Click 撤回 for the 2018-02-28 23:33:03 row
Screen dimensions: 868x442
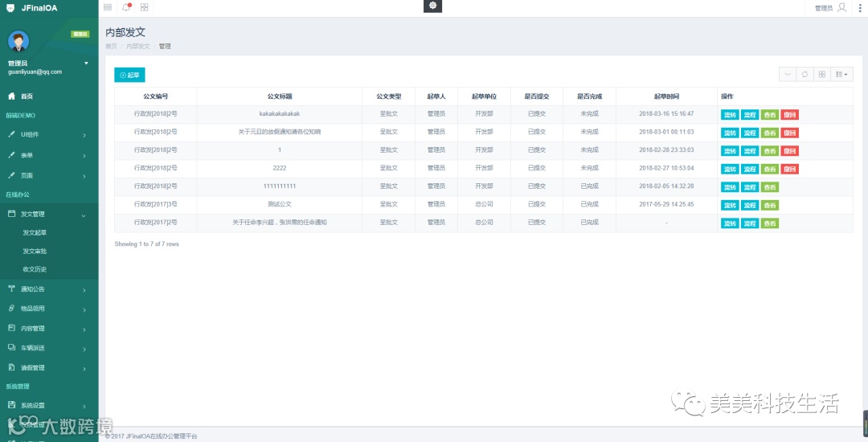[789, 150]
